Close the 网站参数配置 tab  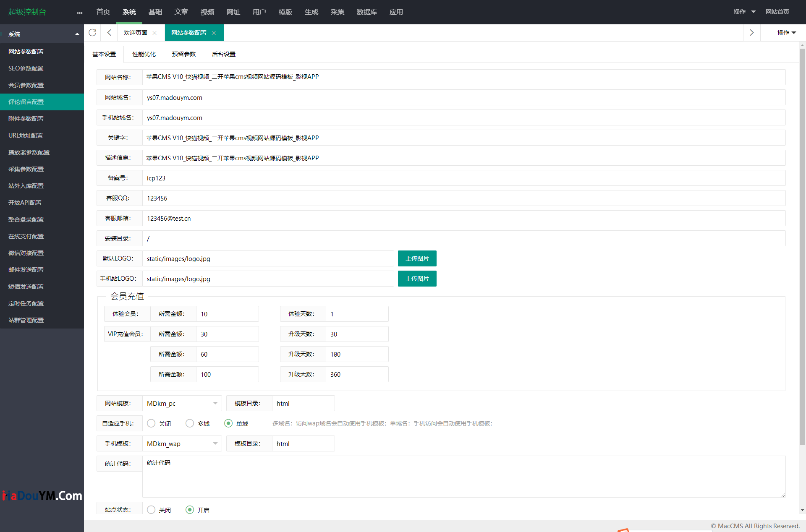[215, 32]
